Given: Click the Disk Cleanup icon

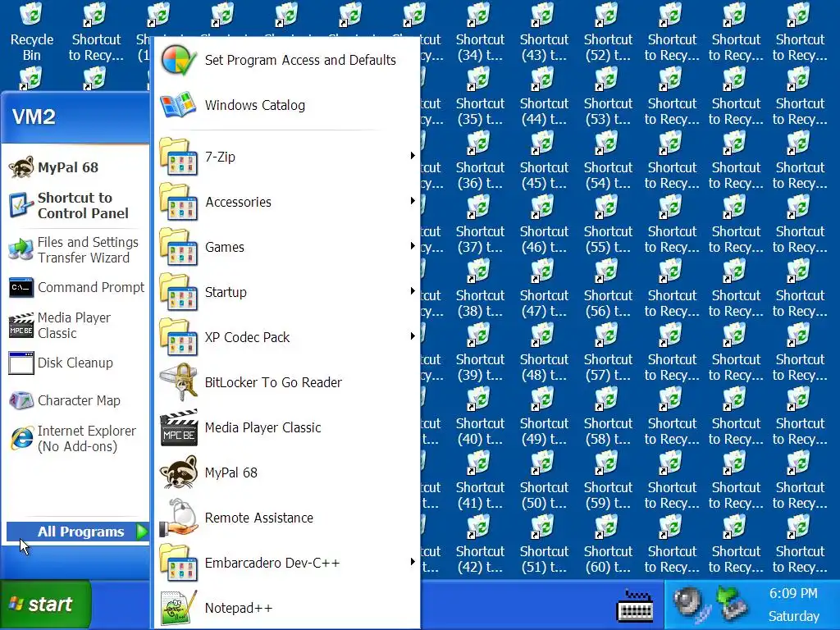Looking at the screenshot, I should pyautogui.click(x=21, y=363).
